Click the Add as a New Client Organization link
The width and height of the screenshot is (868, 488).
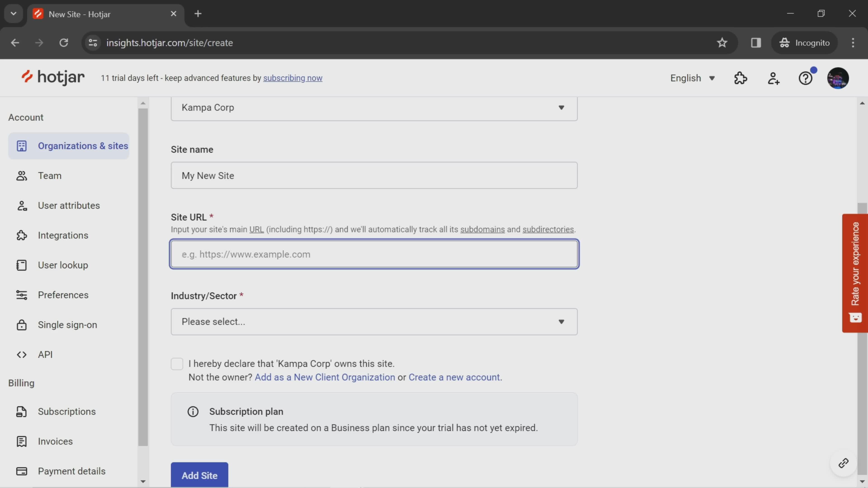pyautogui.click(x=324, y=377)
